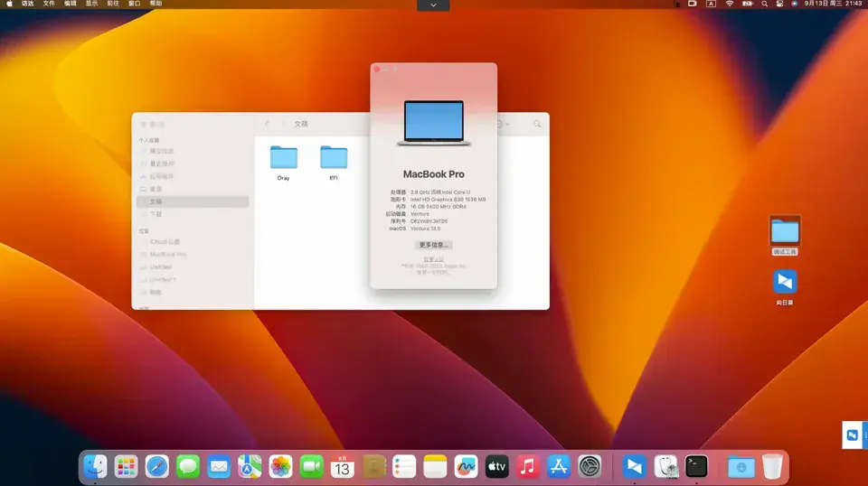
Task: Select Documents (文稿) in Finder sidebar
Action: tap(193, 201)
